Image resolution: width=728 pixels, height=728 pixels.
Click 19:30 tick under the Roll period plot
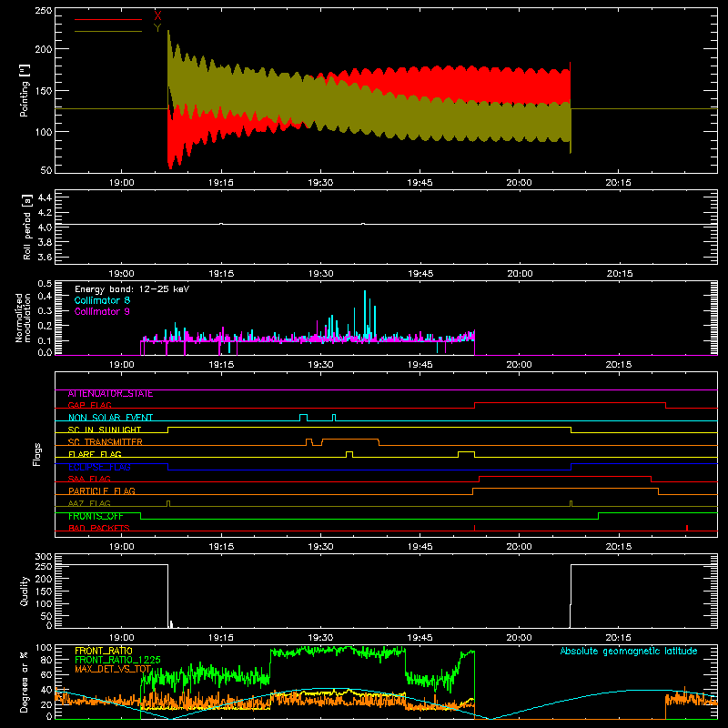pos(321,274)
